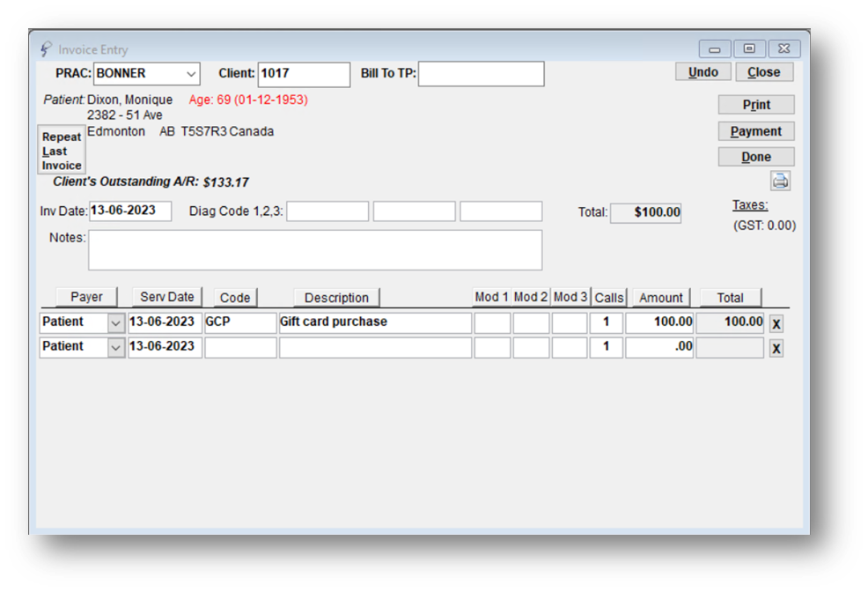Click Serv Date field on the GCP line
Image resolution: width=868 pixels, height=592 pixels.
[x=165, y=322]
